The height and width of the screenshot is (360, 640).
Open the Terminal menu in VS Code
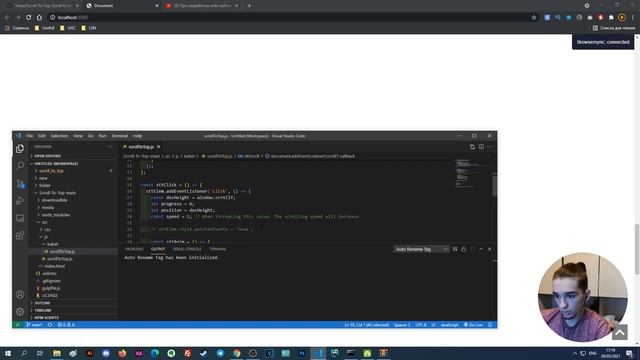[x=120, y=136]
